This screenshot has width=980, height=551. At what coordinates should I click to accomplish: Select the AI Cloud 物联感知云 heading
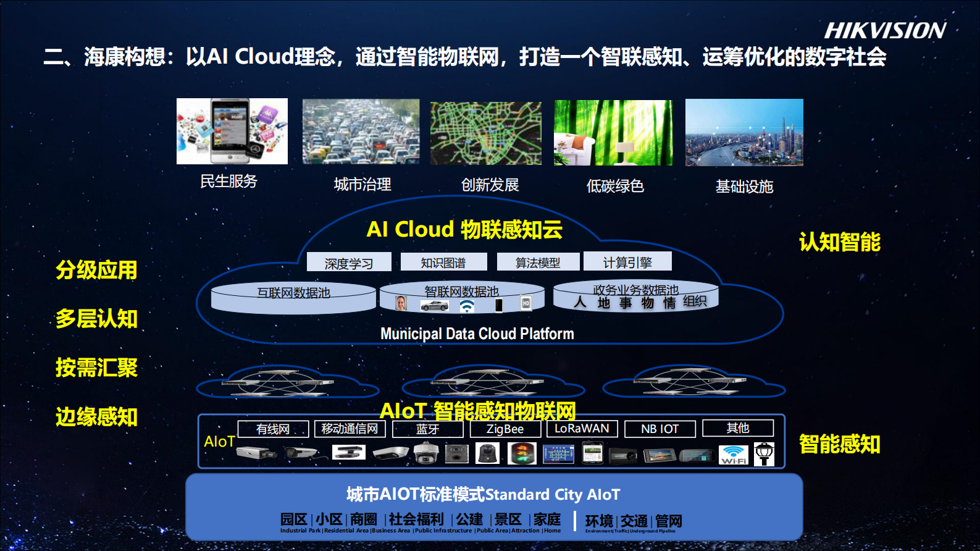464,229
